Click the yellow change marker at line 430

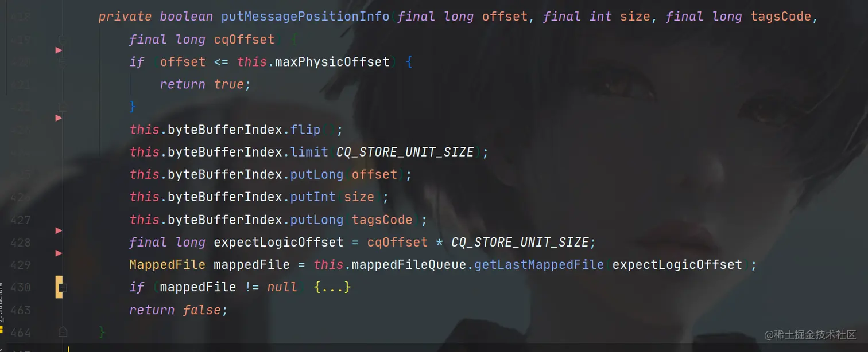59,287
